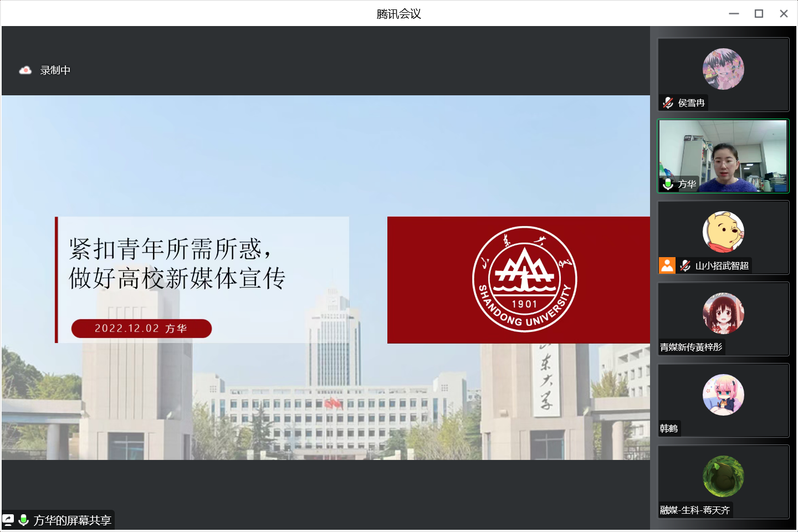
Task: Click the green mic icon beside 方华的屏幕共享
Action: click(24, 520)
